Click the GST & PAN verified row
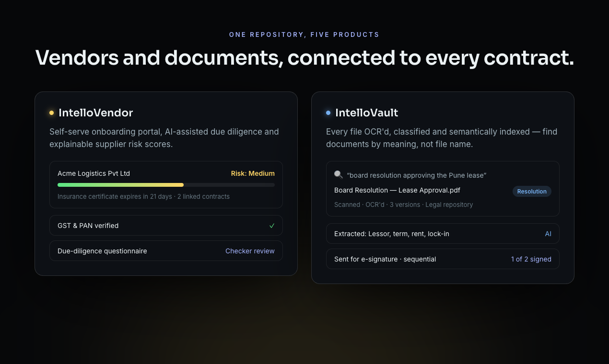The height and width of the screenshot is (364, 609). tap(166, 226)
